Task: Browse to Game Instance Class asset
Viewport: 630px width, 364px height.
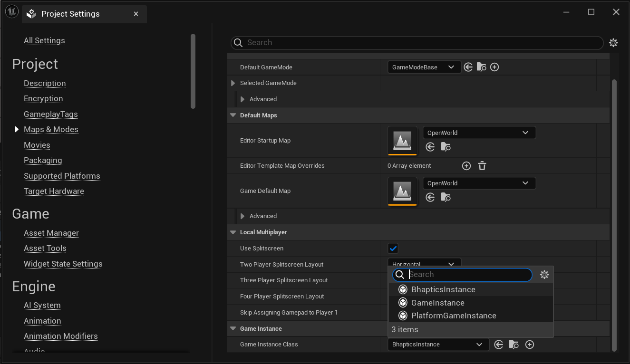Action: pos(514,345)
